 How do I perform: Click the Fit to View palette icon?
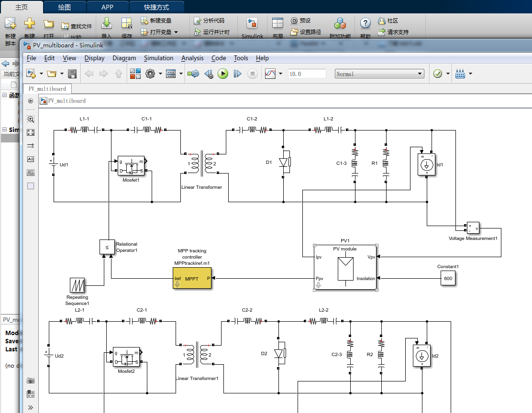click(31, 132)
